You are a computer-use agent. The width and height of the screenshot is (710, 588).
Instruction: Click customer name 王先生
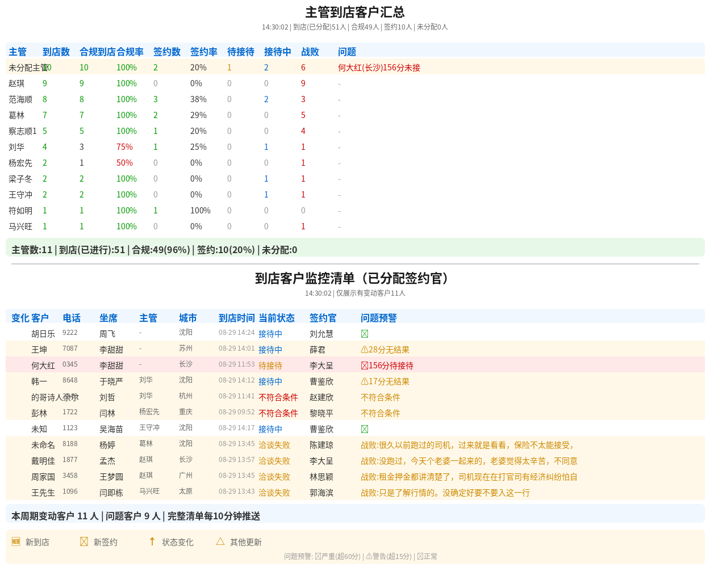(43, 493)
